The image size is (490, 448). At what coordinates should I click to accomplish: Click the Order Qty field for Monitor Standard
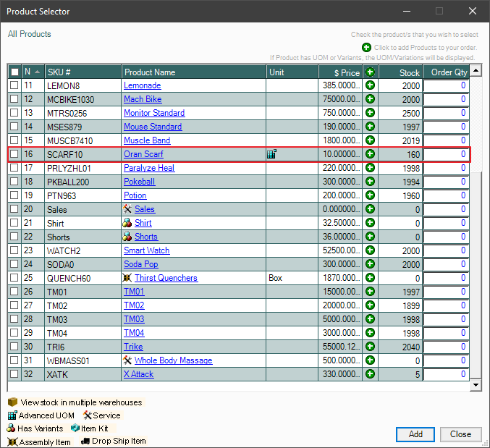[x=446, y=113]
